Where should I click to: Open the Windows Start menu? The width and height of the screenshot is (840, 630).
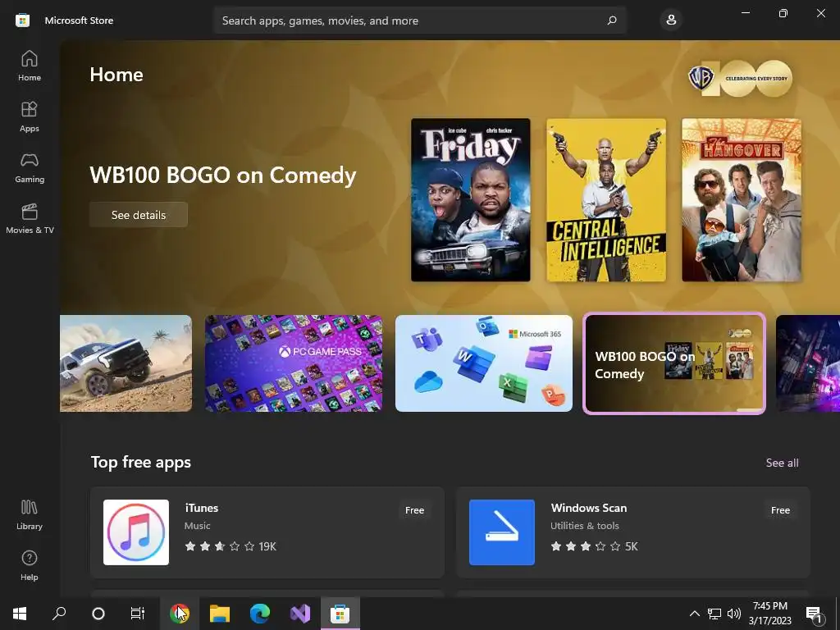(20, 614)
